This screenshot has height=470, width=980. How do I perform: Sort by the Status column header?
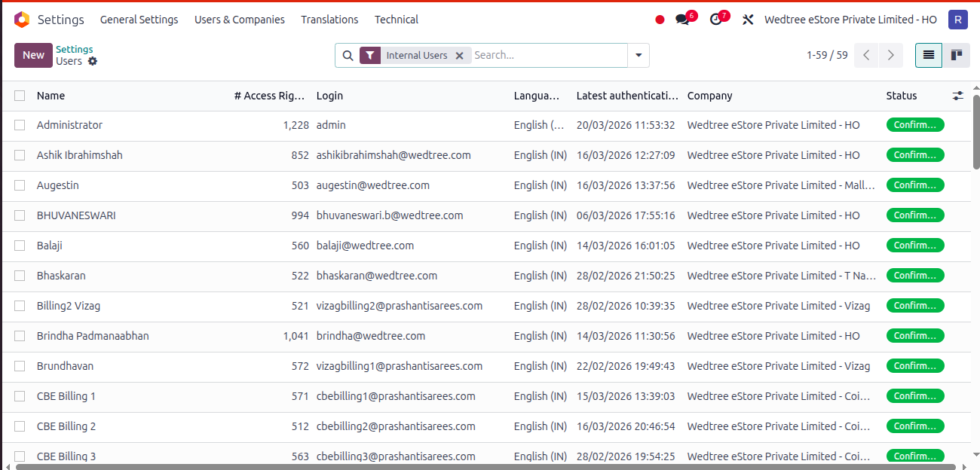click(902, 96)
